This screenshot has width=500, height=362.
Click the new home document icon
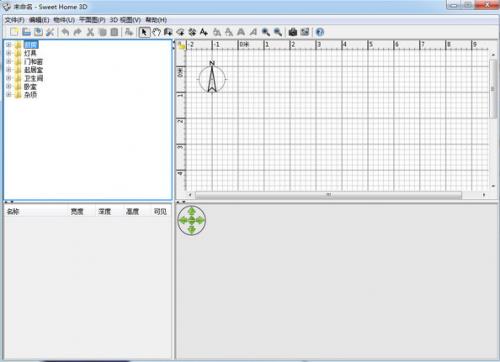click(x=14, y=32)
